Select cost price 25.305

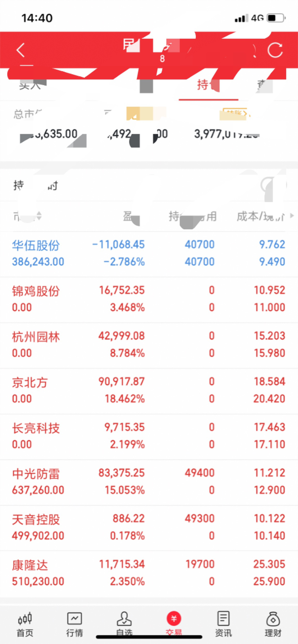coord(269,564)
